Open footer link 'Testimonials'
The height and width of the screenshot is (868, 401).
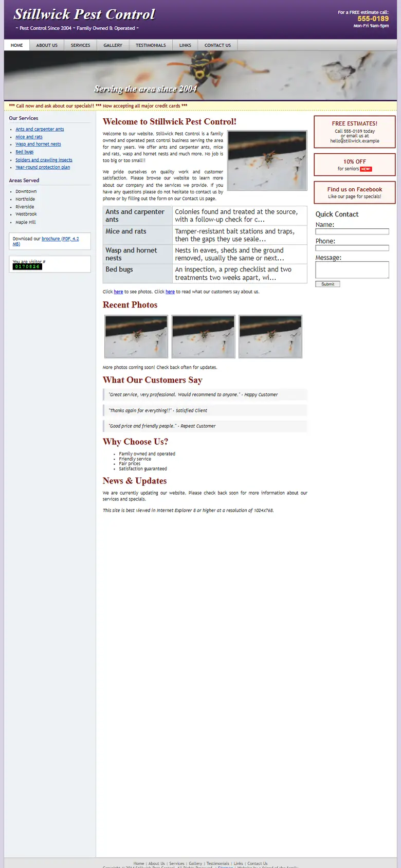[x=218, y=863]
